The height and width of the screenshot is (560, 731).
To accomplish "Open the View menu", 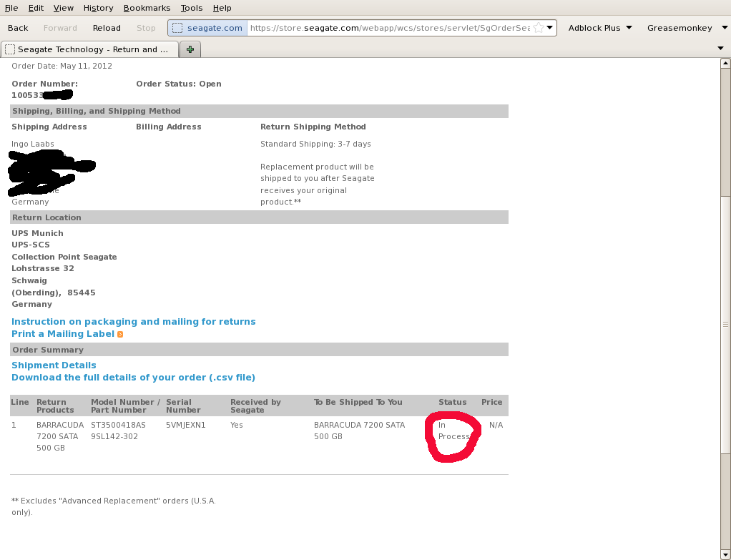I will 64,8.
